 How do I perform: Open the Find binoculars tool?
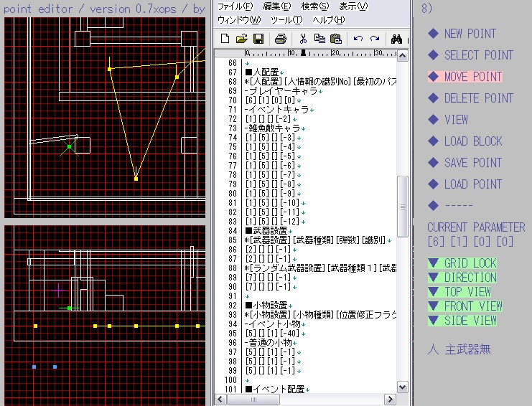click(x=396, y=39)
